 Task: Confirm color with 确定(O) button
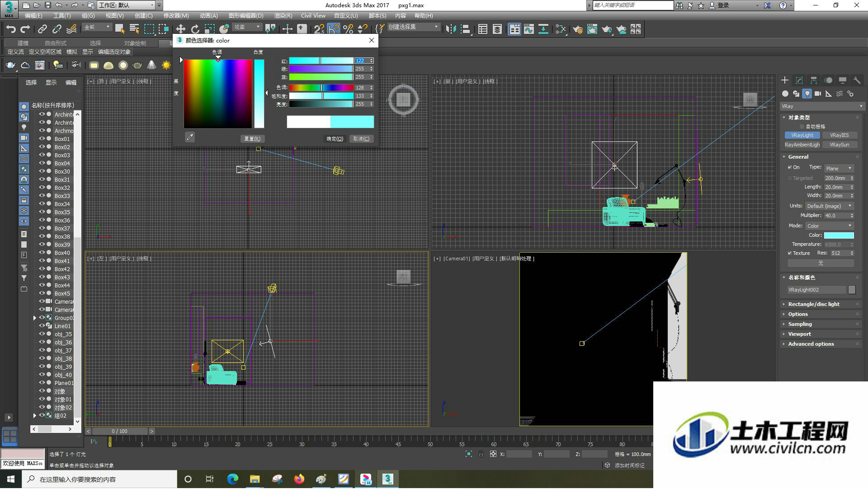[335, 139]
